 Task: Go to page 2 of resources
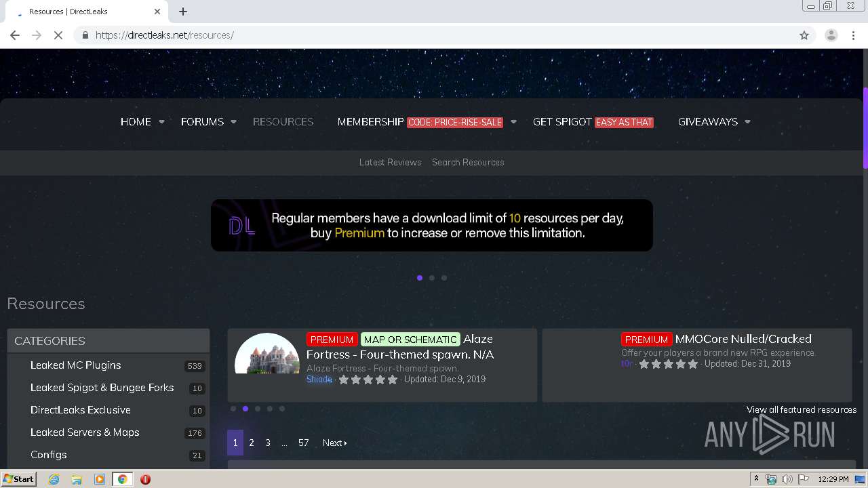pos(252,443)
